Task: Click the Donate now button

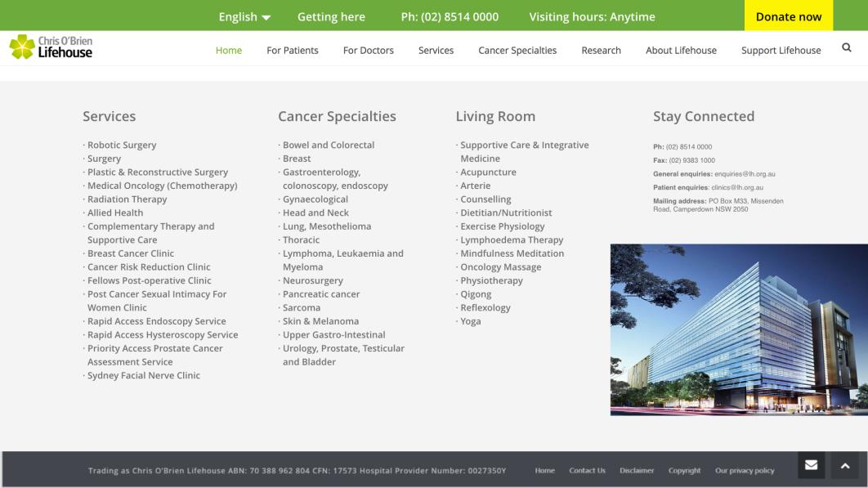Action: (x=788, y=16)
